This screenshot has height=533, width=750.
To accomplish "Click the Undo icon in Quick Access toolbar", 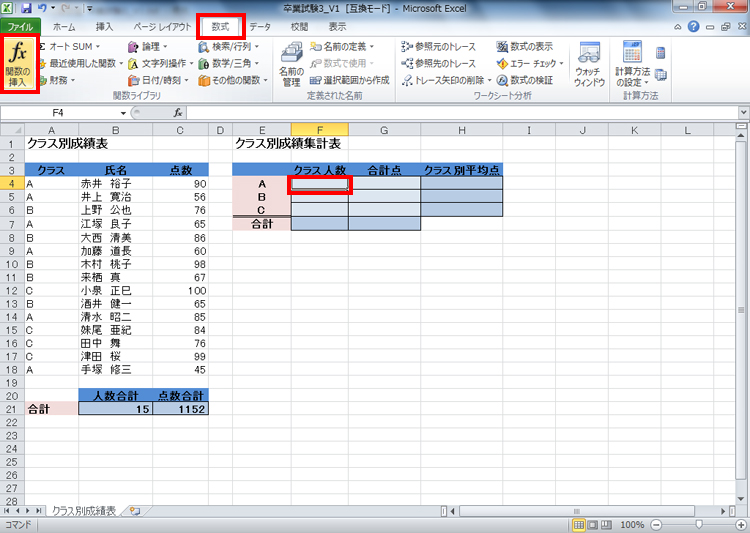I will (x=42, y=8).
